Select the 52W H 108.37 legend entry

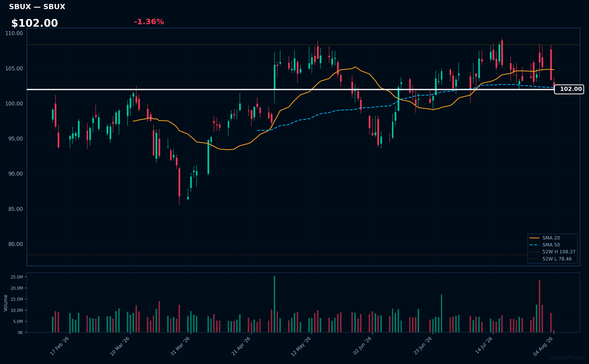552,252
